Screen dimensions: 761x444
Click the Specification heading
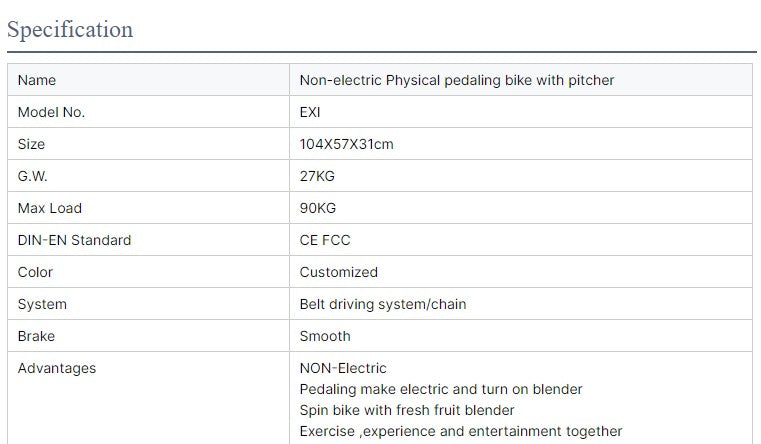[70, 29]
